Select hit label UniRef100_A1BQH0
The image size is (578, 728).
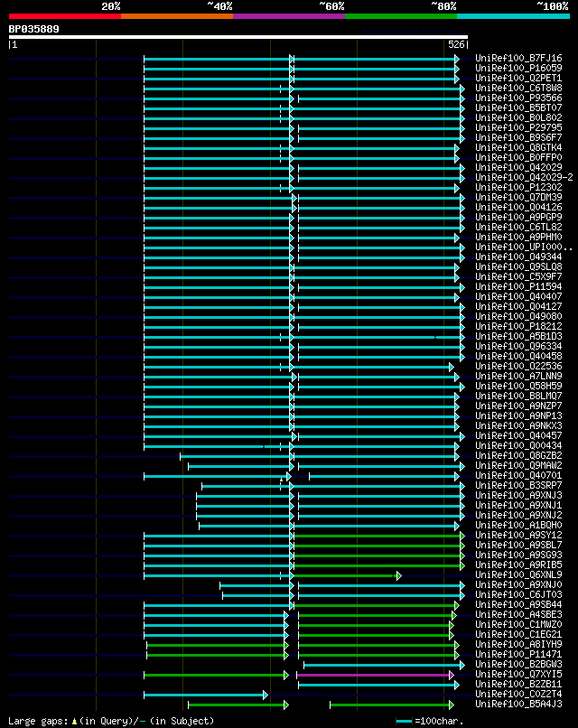point(518,525)
